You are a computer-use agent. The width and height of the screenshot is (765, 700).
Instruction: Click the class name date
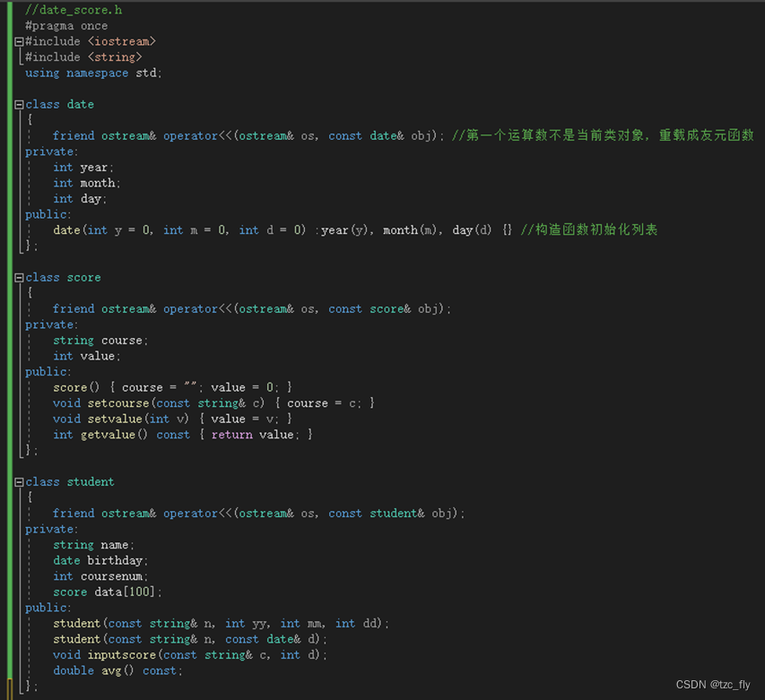click(81, 104)
